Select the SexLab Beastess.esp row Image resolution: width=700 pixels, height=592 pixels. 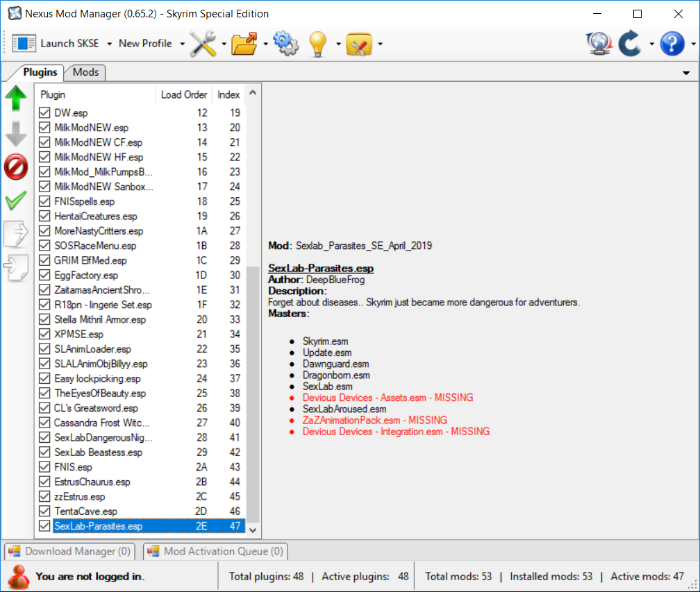click(140, 452)
